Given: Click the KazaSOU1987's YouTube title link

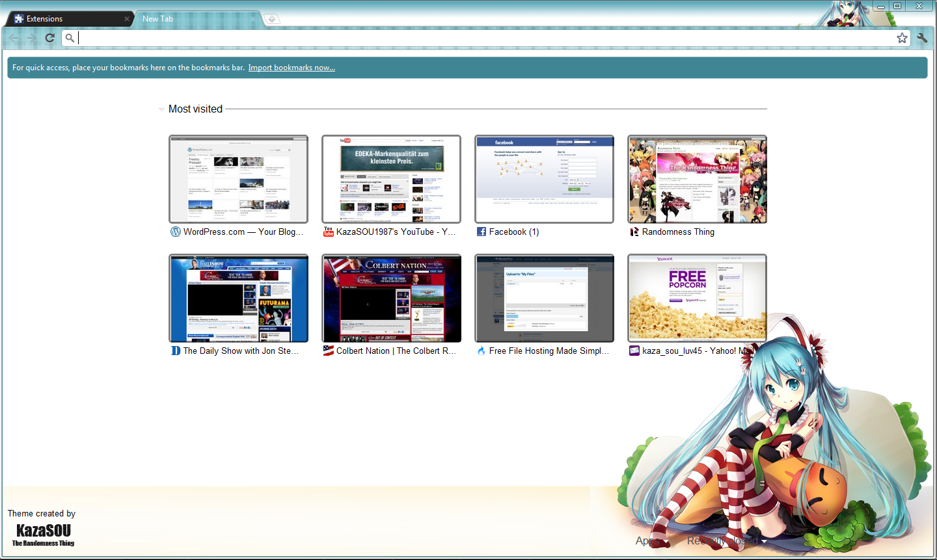Looking at the screenshot, I should click(396, 232).
